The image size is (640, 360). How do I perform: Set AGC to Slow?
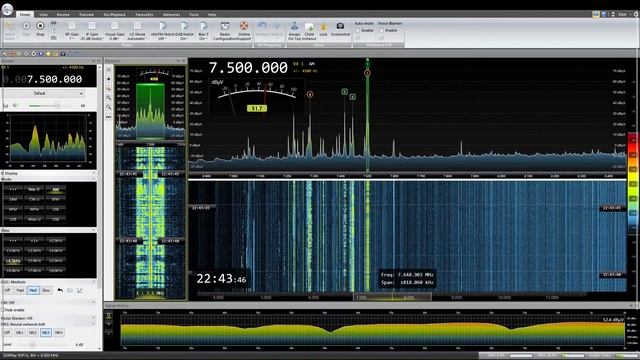tap(46, 290)
